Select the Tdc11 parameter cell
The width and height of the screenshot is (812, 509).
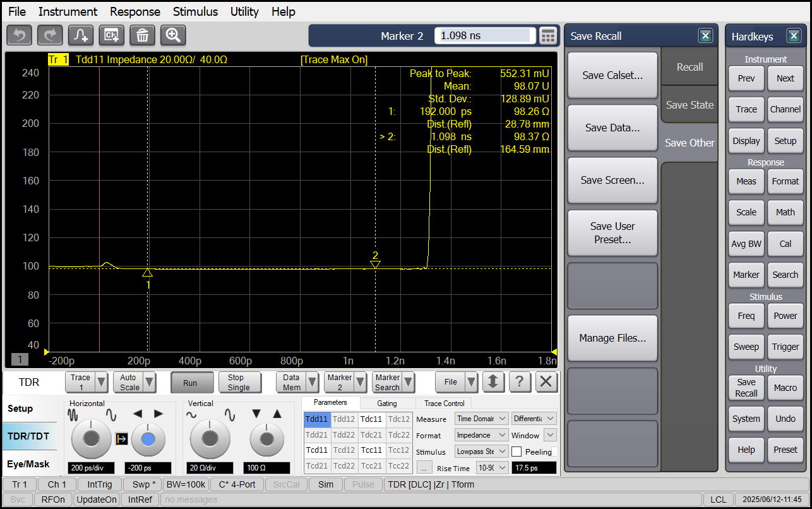point(371,419)
